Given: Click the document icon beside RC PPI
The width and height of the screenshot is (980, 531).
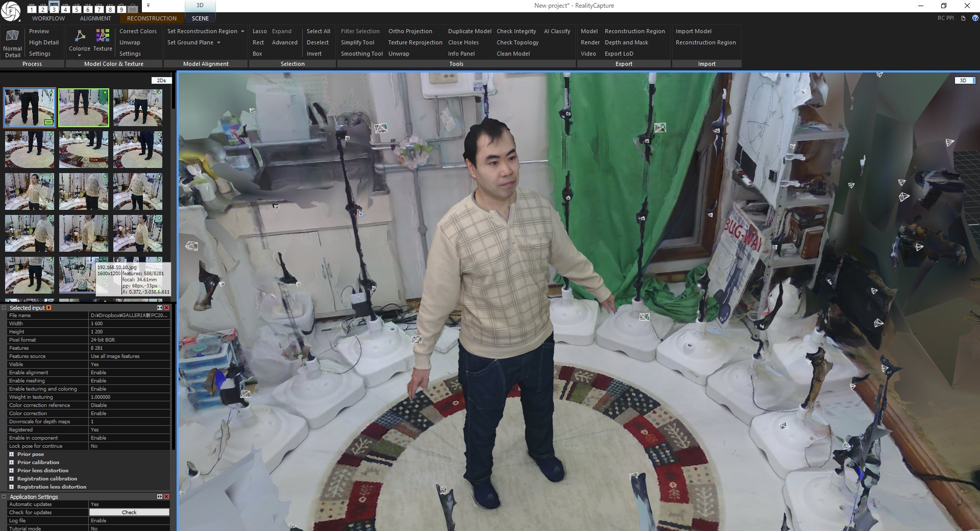Looking at the screenshot, I should pos(963,18).
